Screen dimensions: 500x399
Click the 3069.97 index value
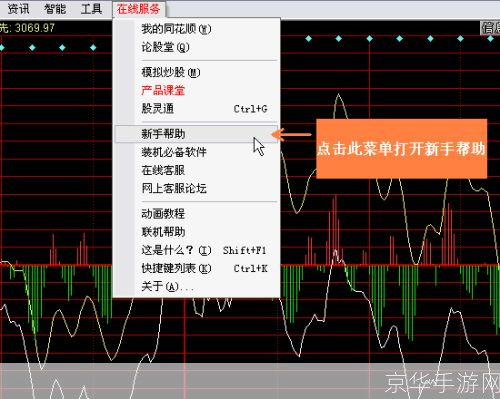pos(34,28)
